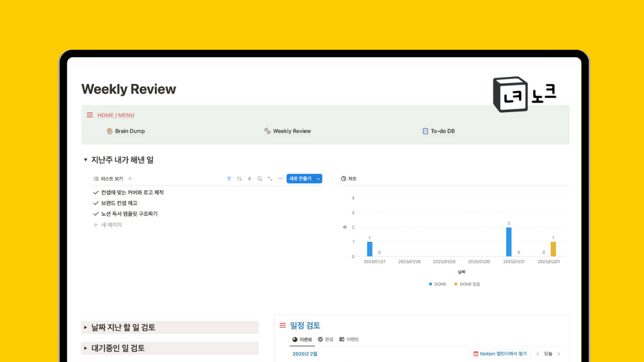Click the expand full page icon
Image resolution: width=644 pixels, height=362 pixels.
coord(270,179)
